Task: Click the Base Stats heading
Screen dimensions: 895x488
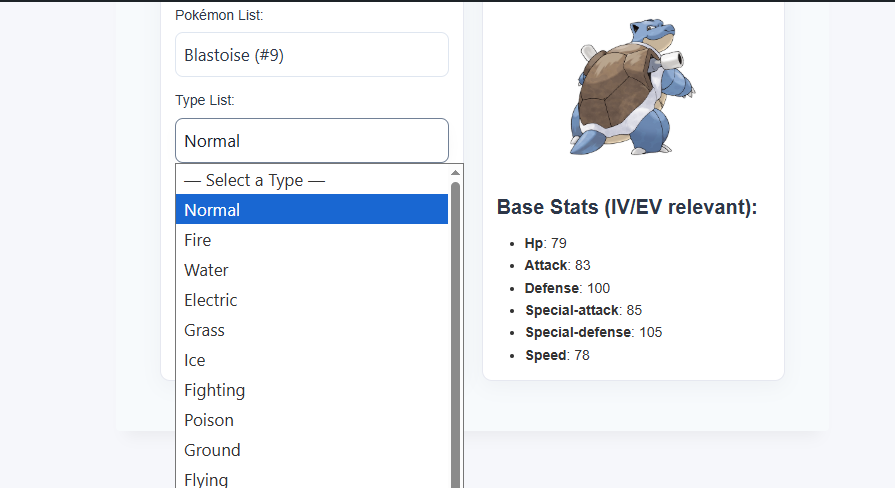Action: [627, 208]
